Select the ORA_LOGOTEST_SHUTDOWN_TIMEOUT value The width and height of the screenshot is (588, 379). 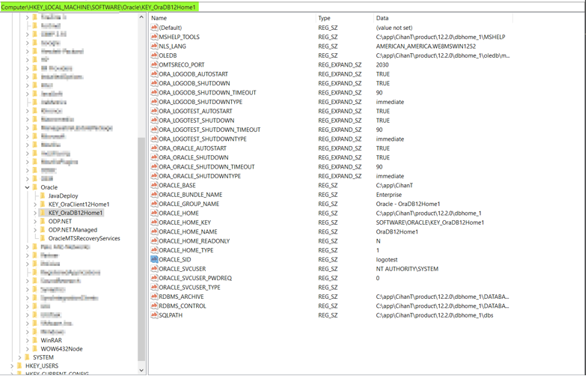(209, 130)
